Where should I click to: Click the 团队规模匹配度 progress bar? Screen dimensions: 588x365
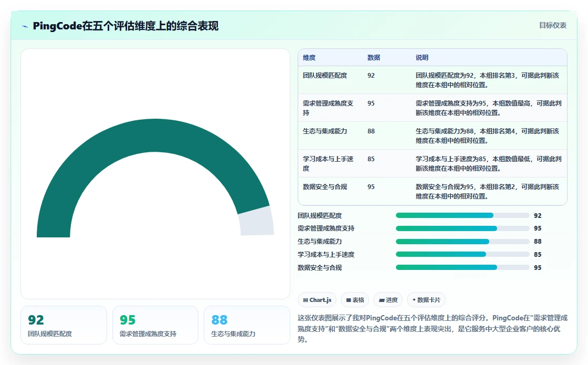click(463, 215)
